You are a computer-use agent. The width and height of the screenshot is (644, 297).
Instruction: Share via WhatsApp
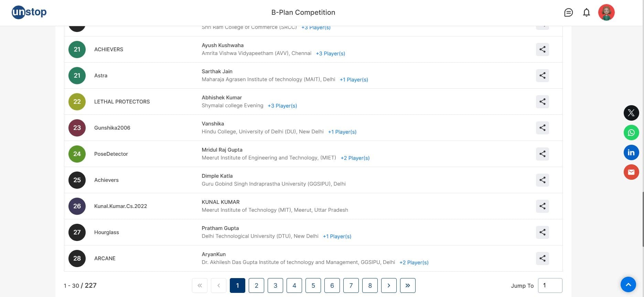pyautogui.click(x=631, y=133)
